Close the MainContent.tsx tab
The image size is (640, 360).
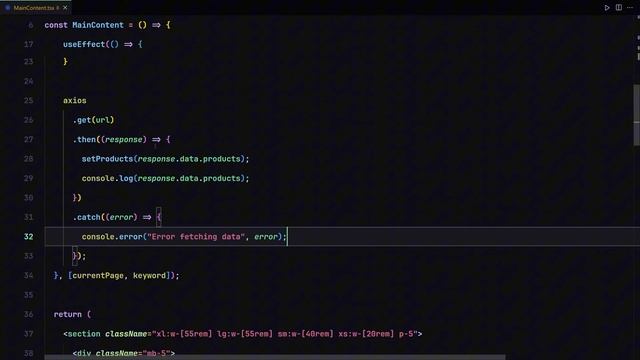(x=65, y=8)
